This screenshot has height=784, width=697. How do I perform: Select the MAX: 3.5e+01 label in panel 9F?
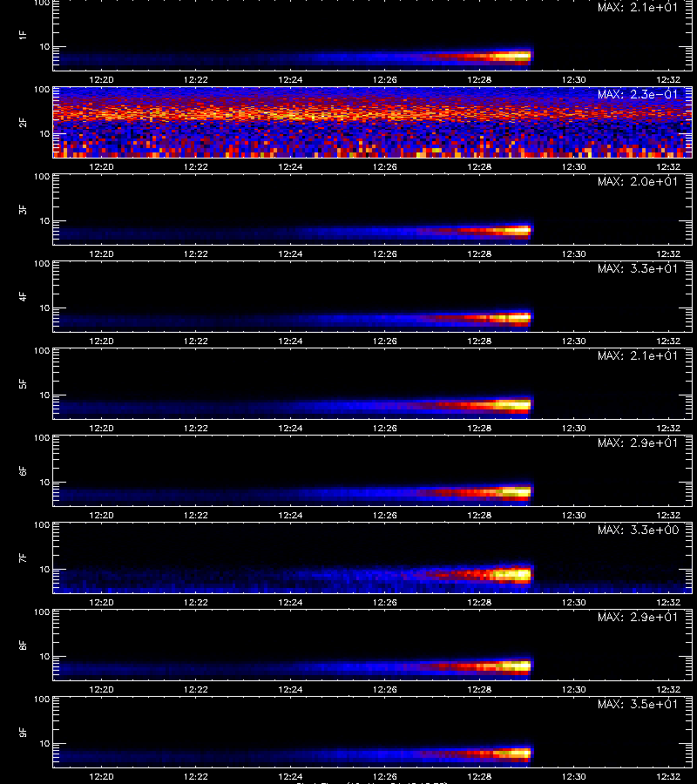click(x=638, y=704)
